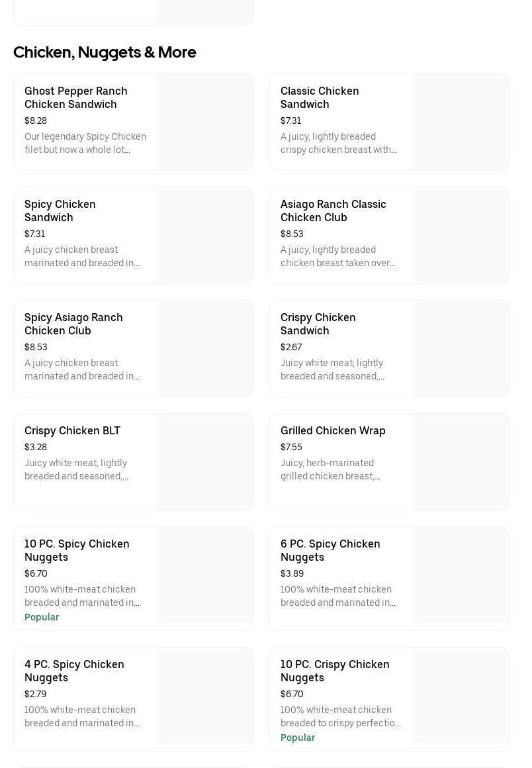Click the 6 PC. Spicy Nuggets thumbnail
532x768 pixels.
[x=461, y=575]
